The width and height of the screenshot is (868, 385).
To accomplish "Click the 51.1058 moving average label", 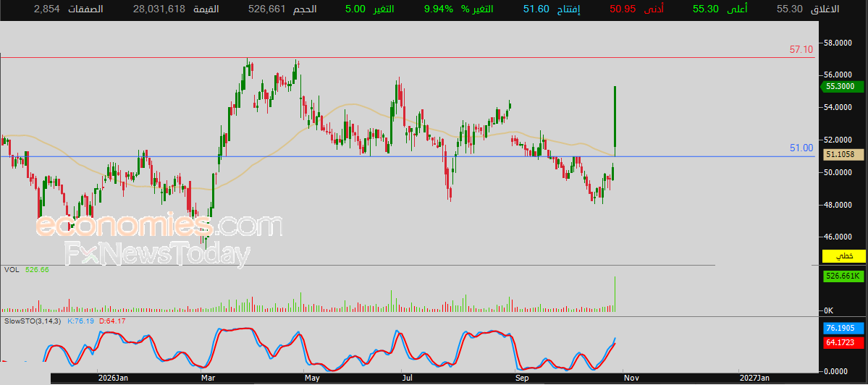I will pyautogui.click(x=844, y=156).
